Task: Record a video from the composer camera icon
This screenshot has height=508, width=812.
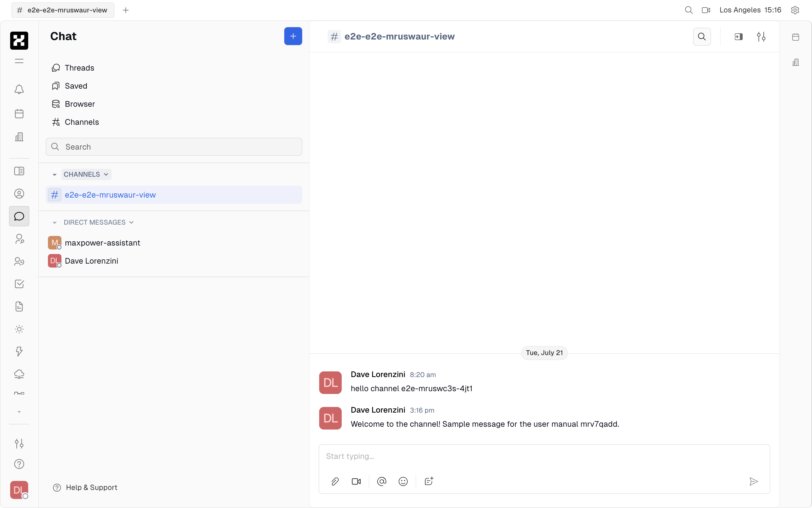Action: 356,481
